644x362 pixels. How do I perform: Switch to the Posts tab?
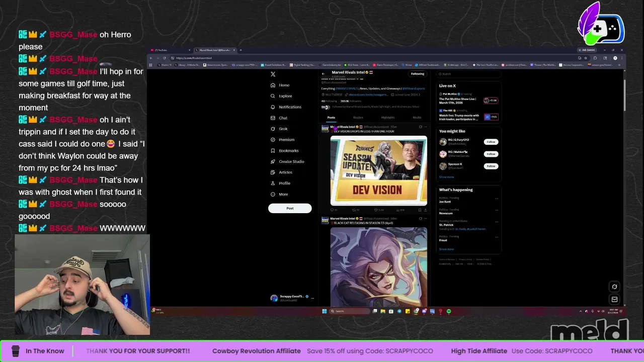pos(331,118)
